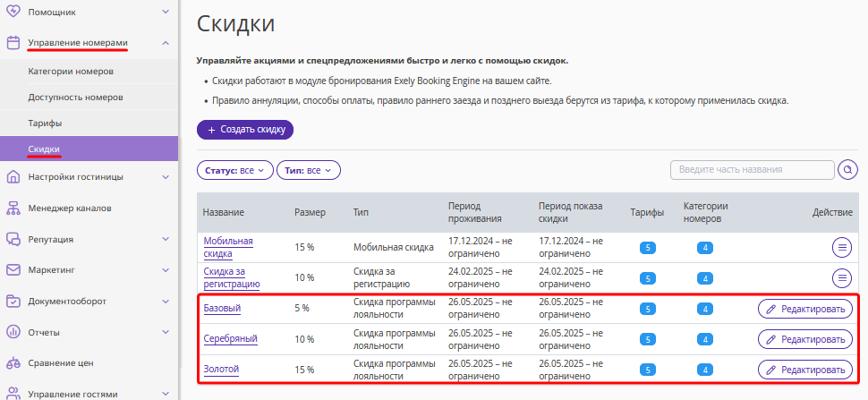This screenshot has width=868, height=400.
Task: Click the Создать скидку button
Action: click(x=244, y=130)
